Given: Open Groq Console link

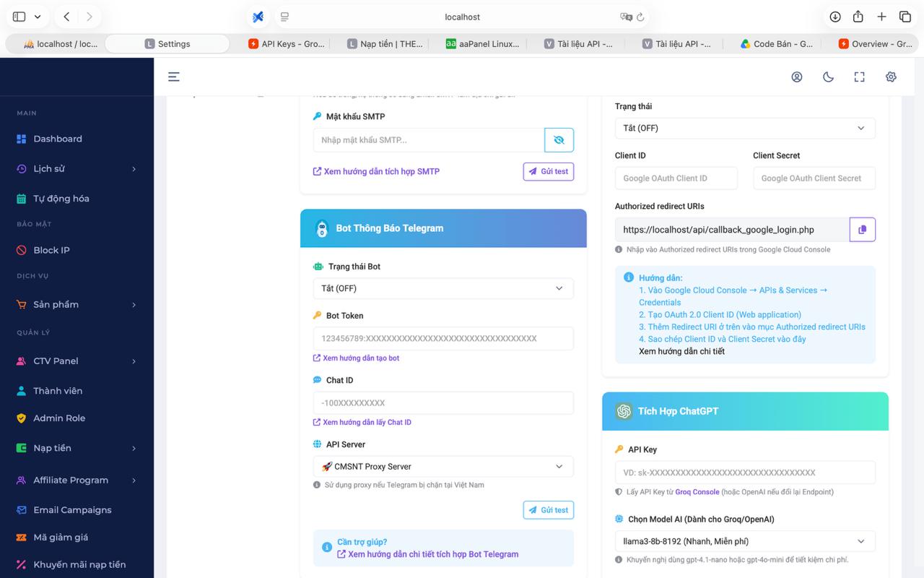Looking at the screenshot, I should 697,492.
